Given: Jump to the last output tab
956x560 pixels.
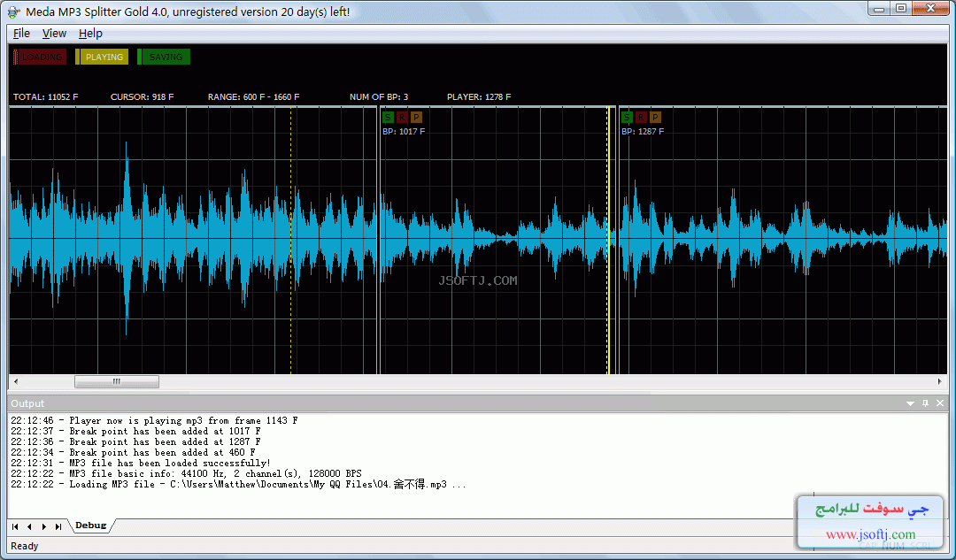Looking at the screenshot, I should point(58,526).
